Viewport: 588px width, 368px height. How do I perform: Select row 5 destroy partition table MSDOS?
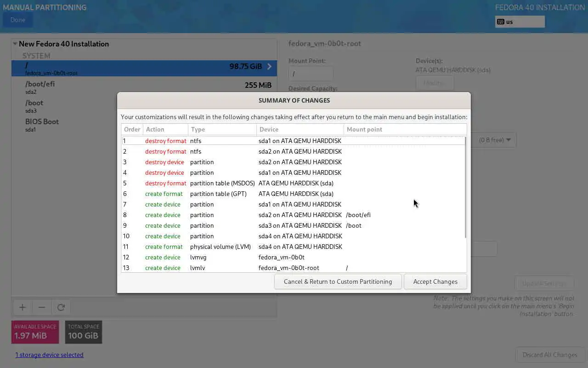tap(293, 183)
